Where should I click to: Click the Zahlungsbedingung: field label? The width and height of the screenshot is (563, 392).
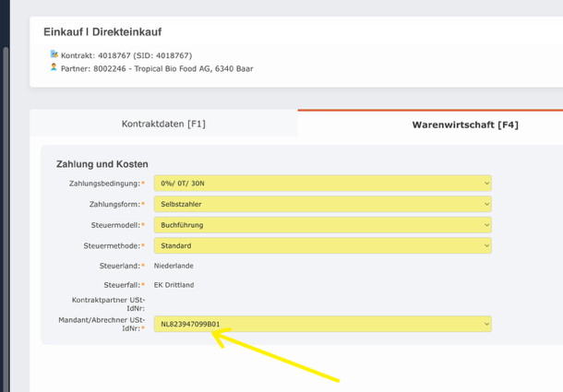[x=104, y=184]
